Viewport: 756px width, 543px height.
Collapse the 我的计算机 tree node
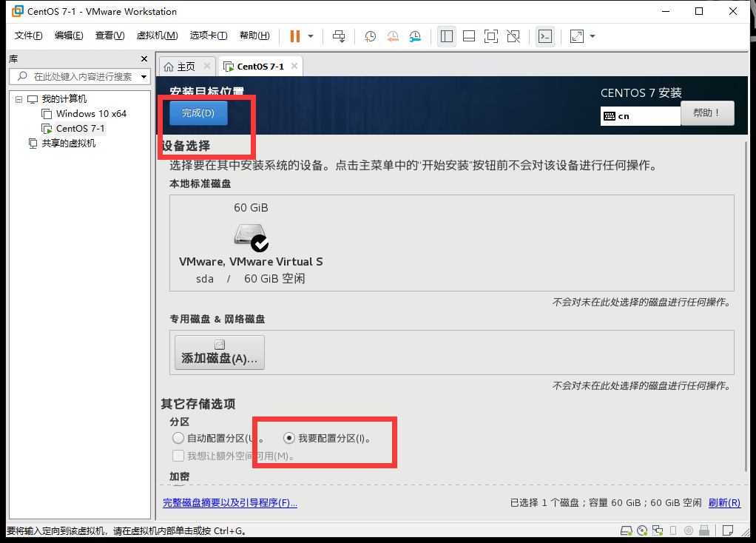tap(18, 99)
